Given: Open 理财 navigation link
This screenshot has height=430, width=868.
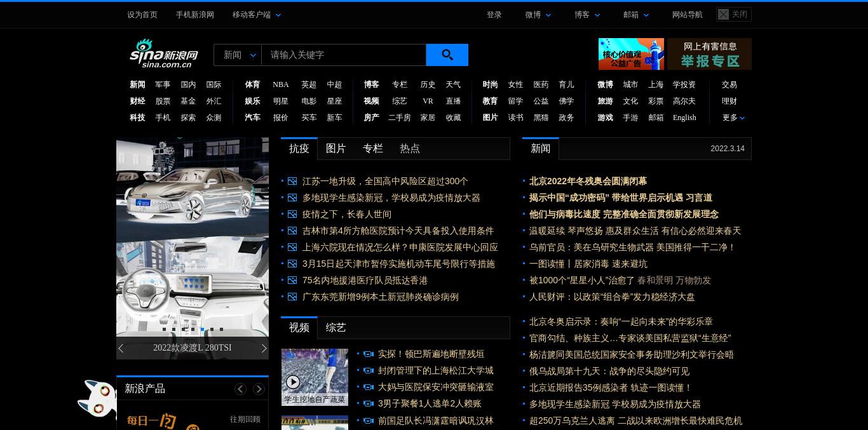Looking at the screenshot, I should 729,101.
